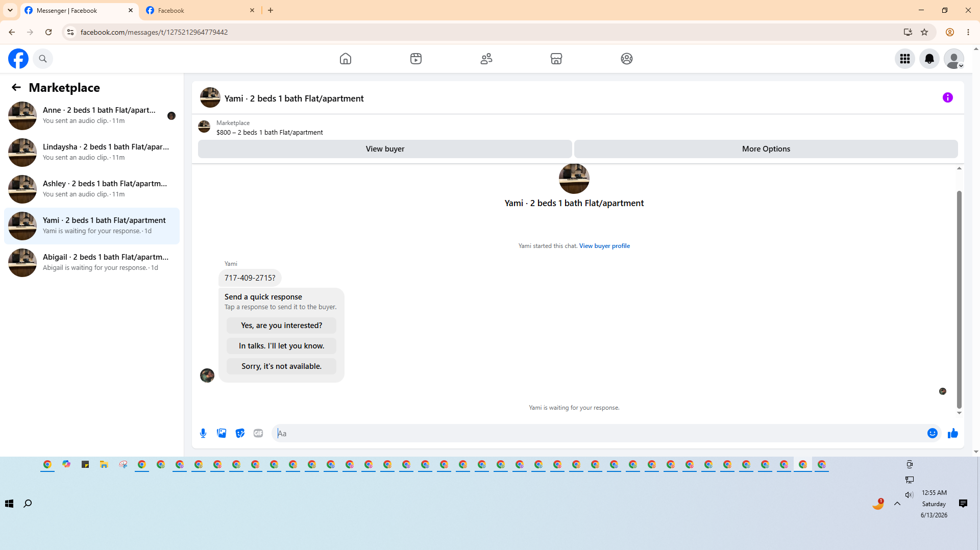Close the 'Messenger | Facebook' tab

131,10
